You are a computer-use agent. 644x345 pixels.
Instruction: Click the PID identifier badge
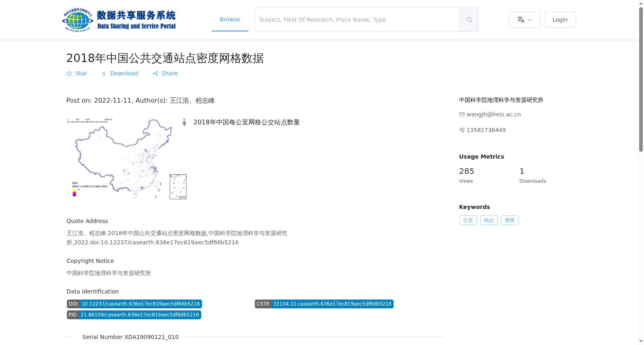[134, 315]
